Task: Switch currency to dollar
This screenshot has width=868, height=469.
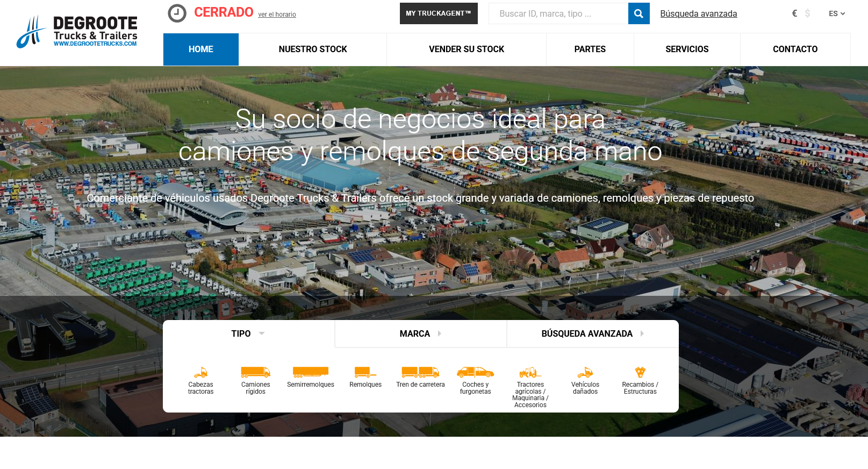Action: pyautogui.click(x=807, y=13)
